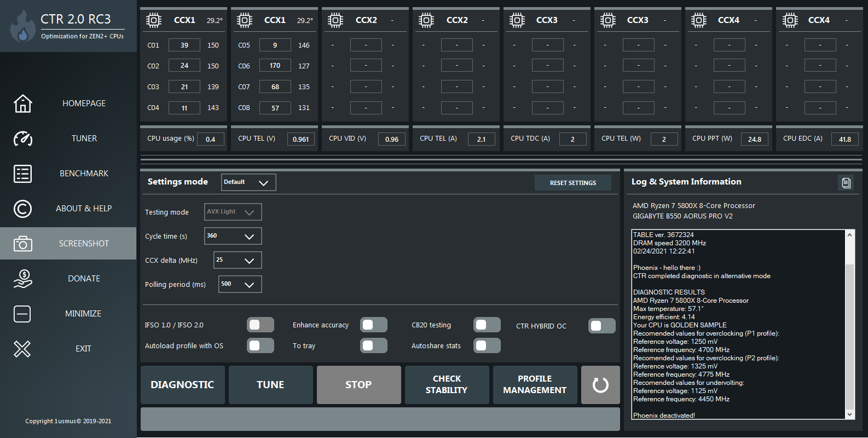Screen dimensions: 868x438
Task: Select the CPU TEL (V) value field
Action: 301,139
